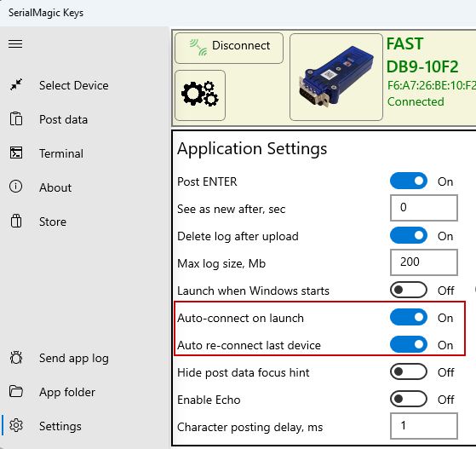Click the About info icon
Screen dimensions: 476x449
pyautogui.click(x=16, y=187)
